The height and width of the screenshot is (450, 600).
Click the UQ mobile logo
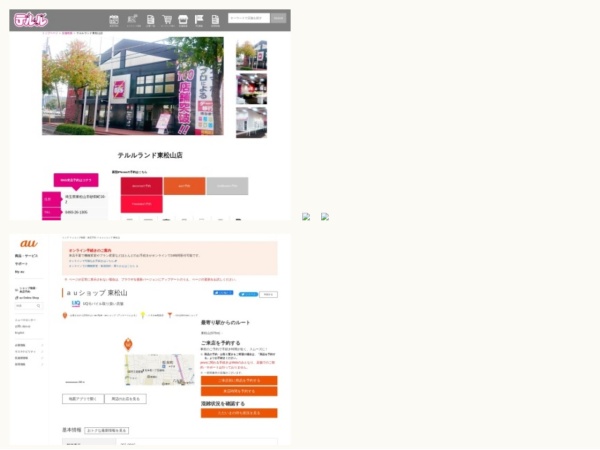(x=76, y=303)
